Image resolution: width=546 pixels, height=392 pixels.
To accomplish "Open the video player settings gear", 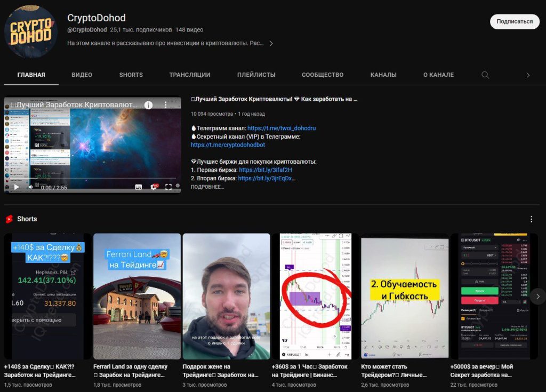I will (x=154, y=187).
